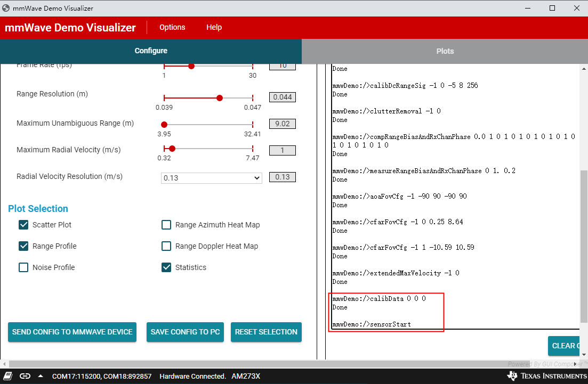Uncheck the Range Profile checkbox
This screenshot has height=384, width=588.
point(23,246)
